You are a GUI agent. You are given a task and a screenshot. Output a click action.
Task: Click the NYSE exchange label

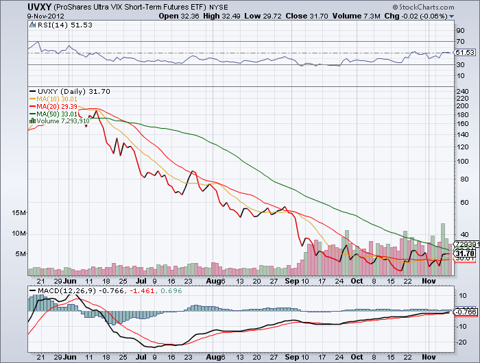(219, 7)
